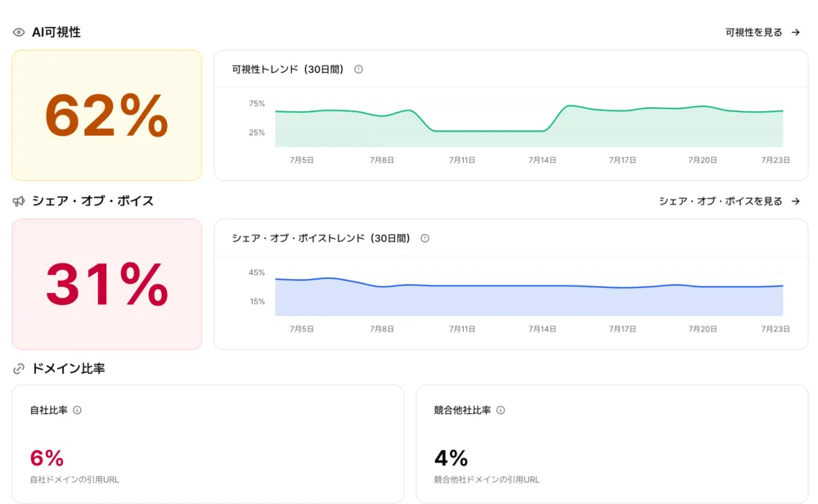Click the 6% 自社比率 value
Image resolution: width=818 pixels, height=504 pixels.
tap(47, 459)
